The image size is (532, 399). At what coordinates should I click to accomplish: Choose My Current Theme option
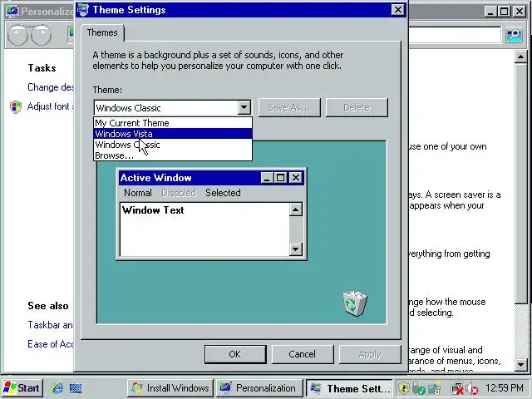point(173,123)
